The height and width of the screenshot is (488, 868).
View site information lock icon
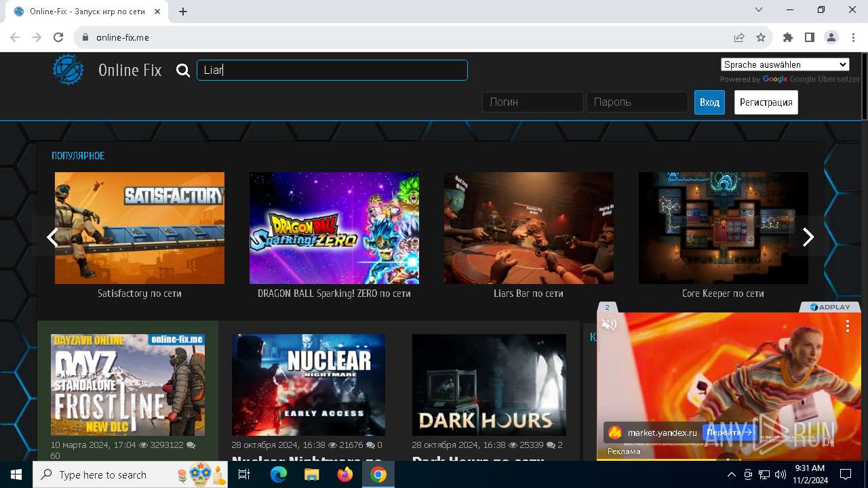point(85,37)
